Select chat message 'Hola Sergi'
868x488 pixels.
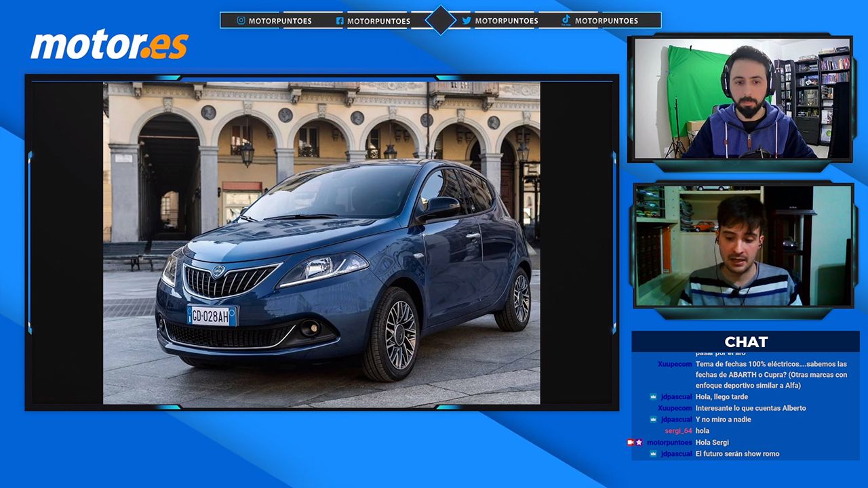click(x=712, y=442)
